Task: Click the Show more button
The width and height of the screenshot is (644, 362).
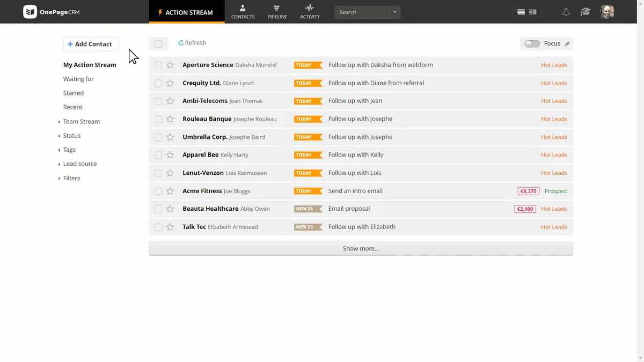Action: [x=361, y=248]
